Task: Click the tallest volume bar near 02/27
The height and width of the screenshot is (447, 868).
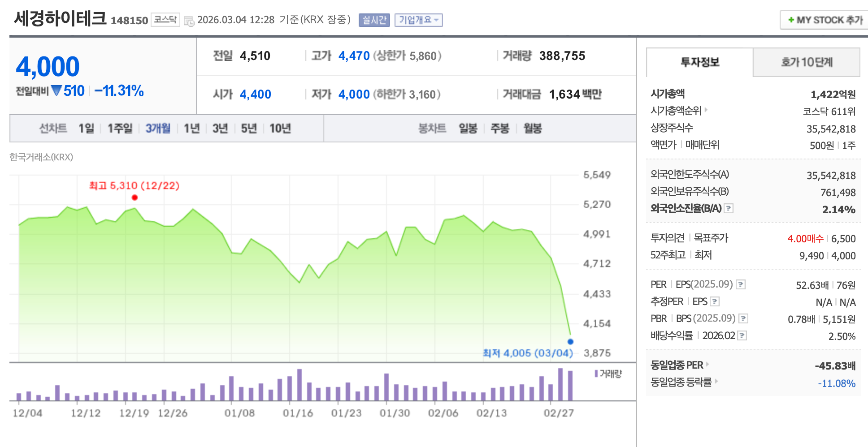Action: [560, 384]
